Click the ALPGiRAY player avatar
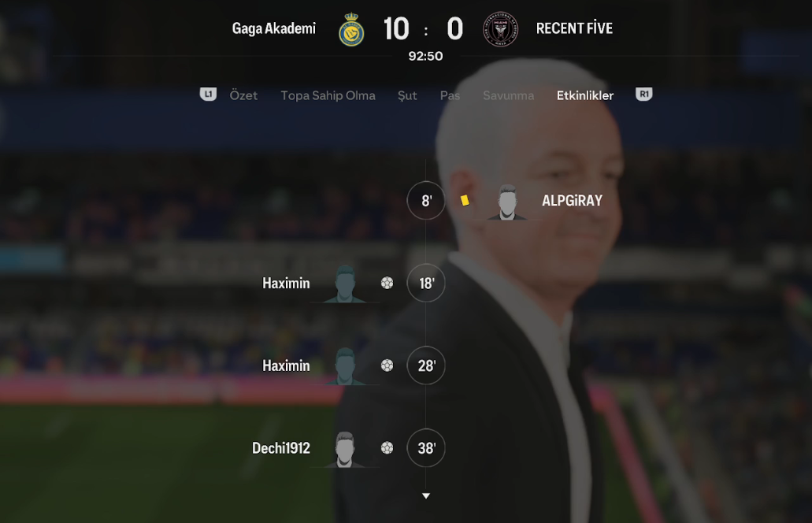Viewport: 812px width, 523px height. pos(507,202)
